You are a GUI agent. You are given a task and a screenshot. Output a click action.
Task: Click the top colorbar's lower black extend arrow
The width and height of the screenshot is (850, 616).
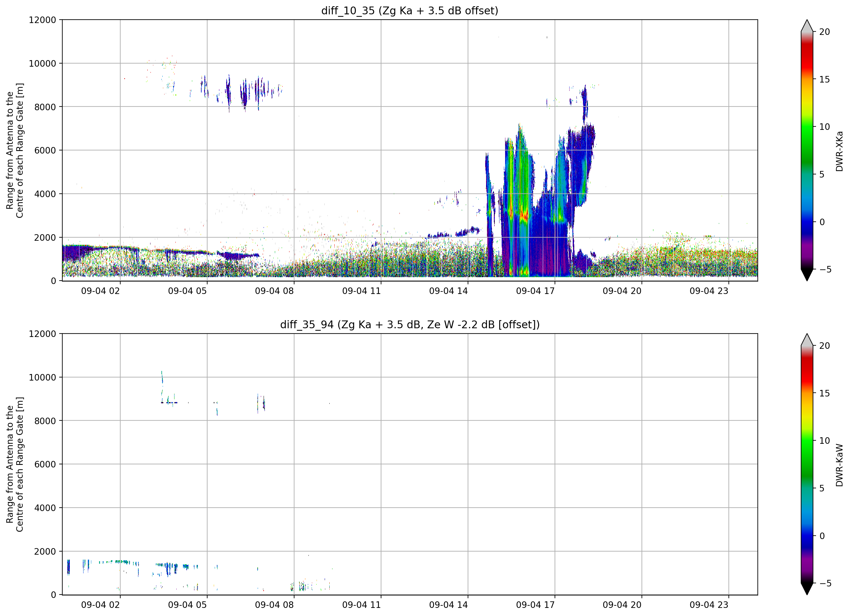point(807,275)
